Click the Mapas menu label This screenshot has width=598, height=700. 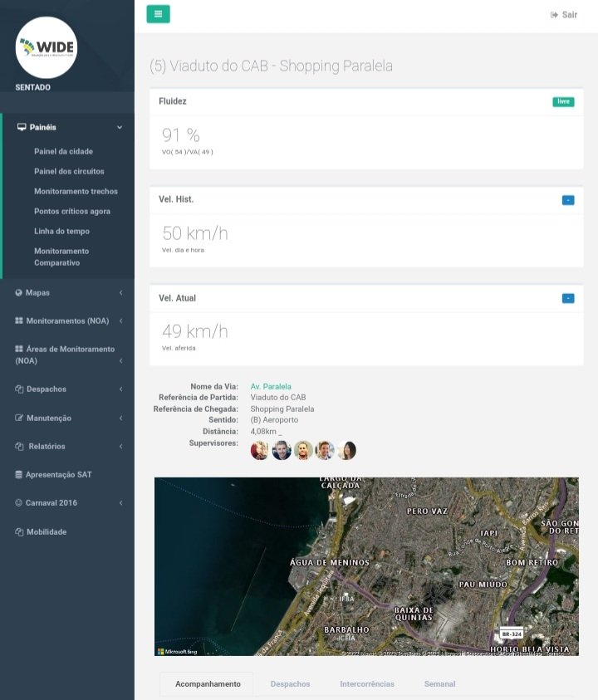(37, 293)
